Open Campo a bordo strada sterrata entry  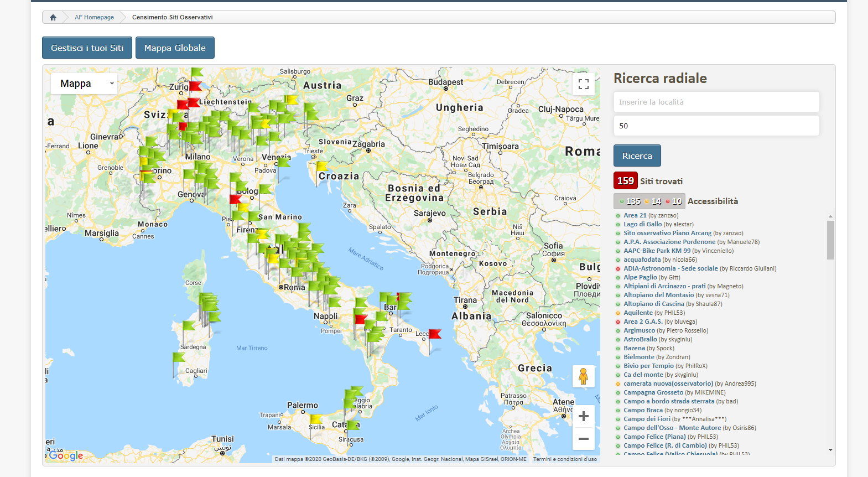coord(669,402)
